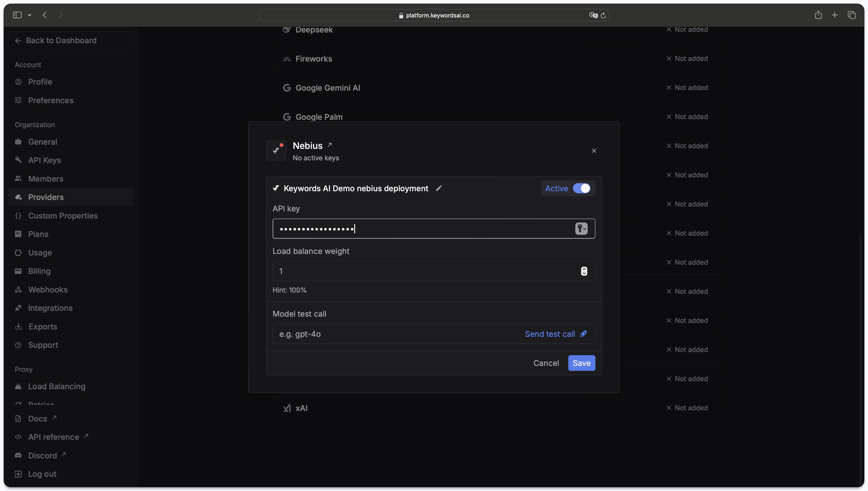868x491 pixels.
Task: Click the edit pencil beside deployment name
Action: click(439, 188)
